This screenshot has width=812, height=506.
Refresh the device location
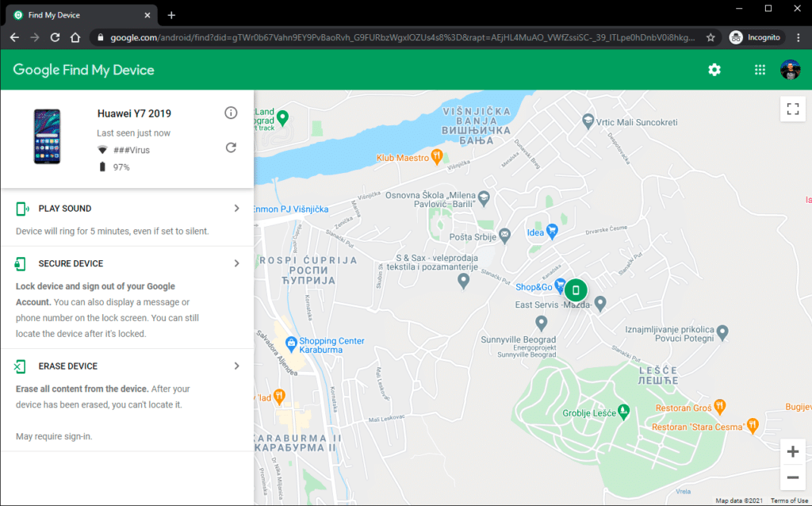pos(231,148)
